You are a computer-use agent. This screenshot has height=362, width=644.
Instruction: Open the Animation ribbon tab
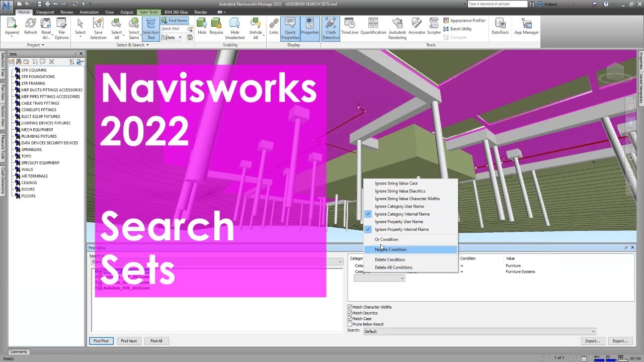coord(89,12)
